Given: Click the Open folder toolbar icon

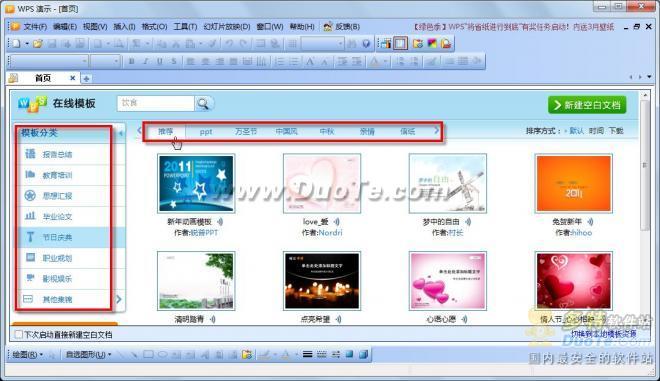Looking at the screenshot, I should (x=38, y=44).
